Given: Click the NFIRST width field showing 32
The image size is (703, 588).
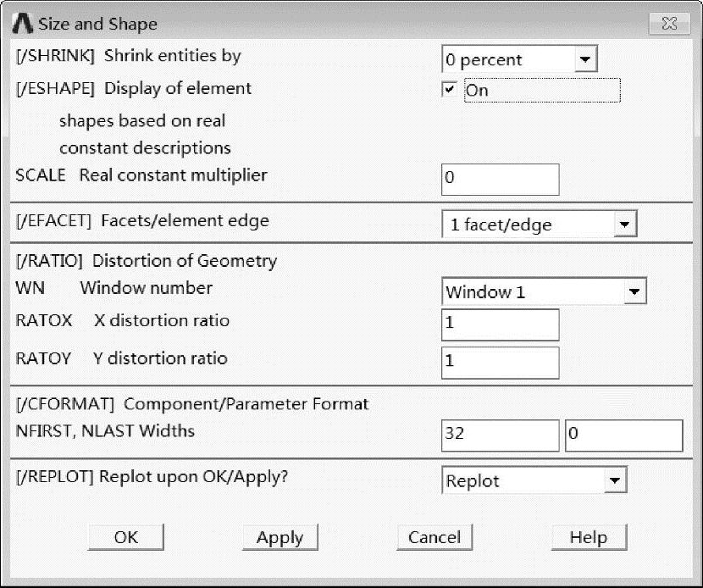Looking at the screenshot, I should [500, 435].
